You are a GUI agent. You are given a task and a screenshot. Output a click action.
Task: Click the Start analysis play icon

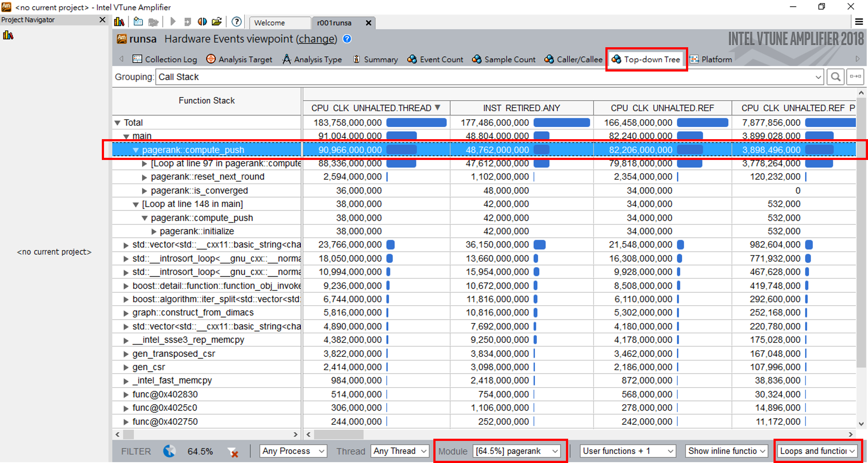tap(173, 22)
